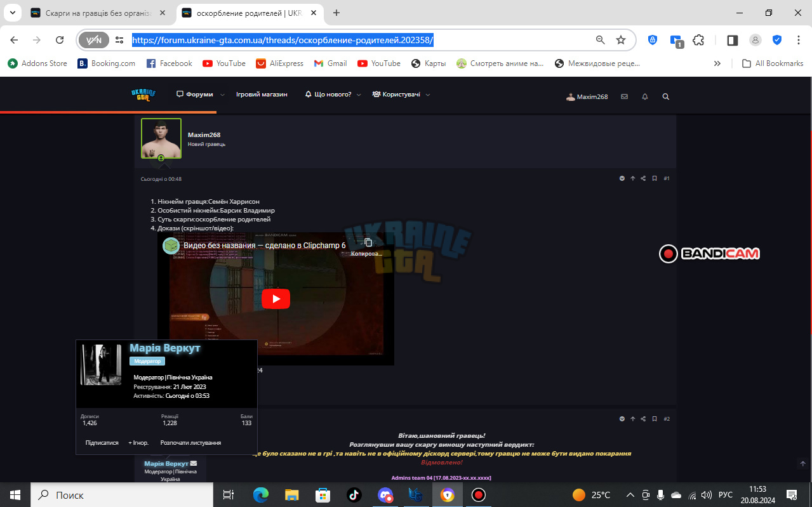Switch to the Скарги на гравців tab

click(98, 13)
